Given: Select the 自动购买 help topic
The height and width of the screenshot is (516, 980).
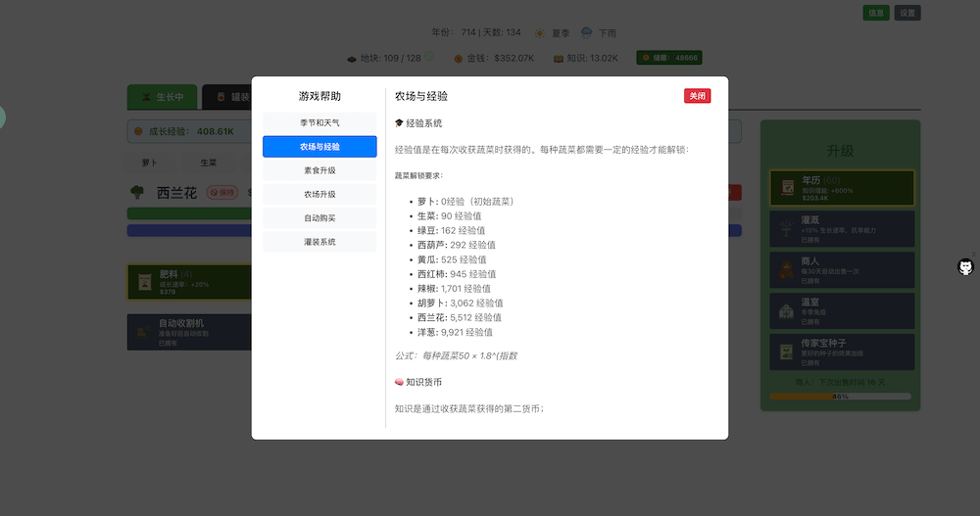Looking at the screenshot, I should (x=319, y=217).
